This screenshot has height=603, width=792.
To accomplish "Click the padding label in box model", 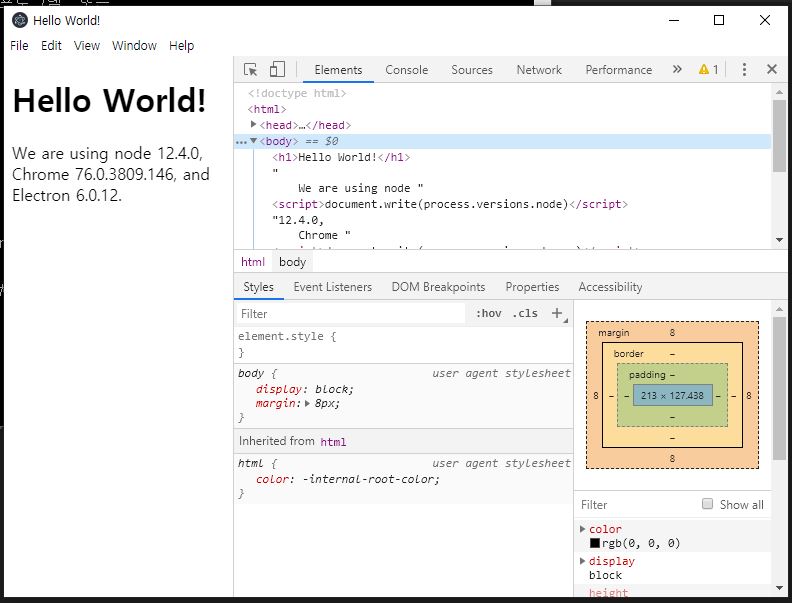I will click(x=647, y=375).
